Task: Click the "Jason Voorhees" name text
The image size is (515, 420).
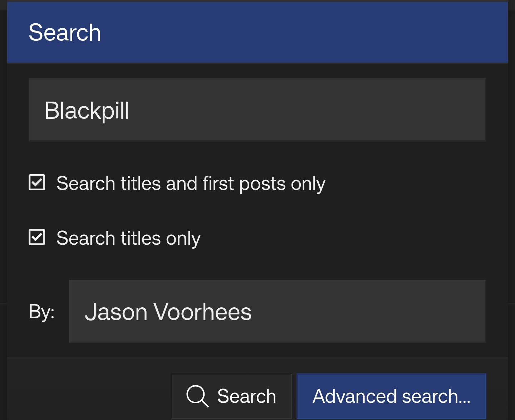Action: coord(168,312)
